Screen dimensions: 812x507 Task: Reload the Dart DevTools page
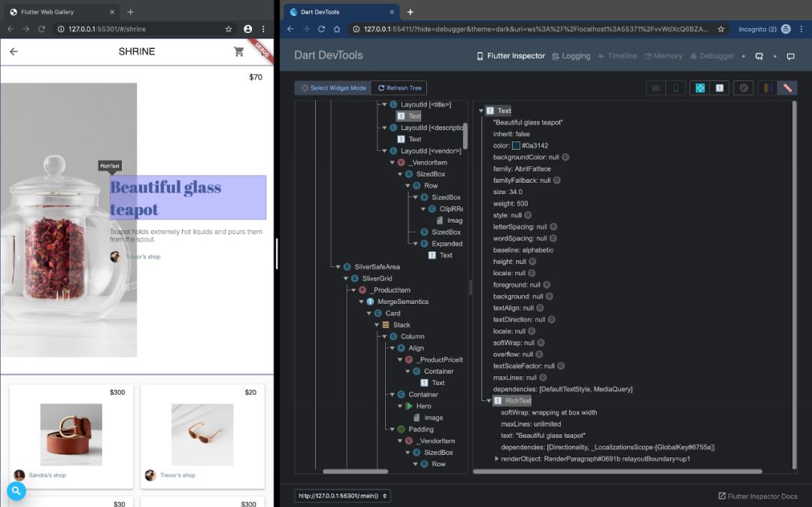coord(321,29)
